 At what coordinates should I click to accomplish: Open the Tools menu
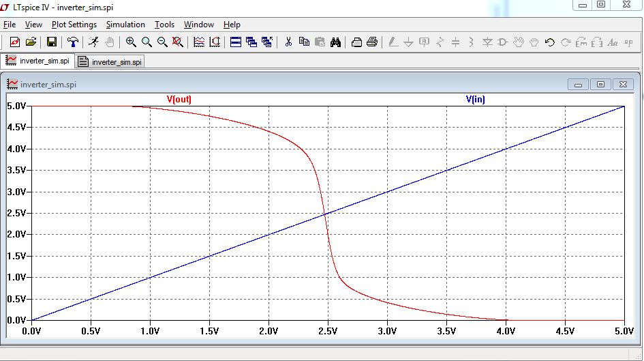click(164, 25)
